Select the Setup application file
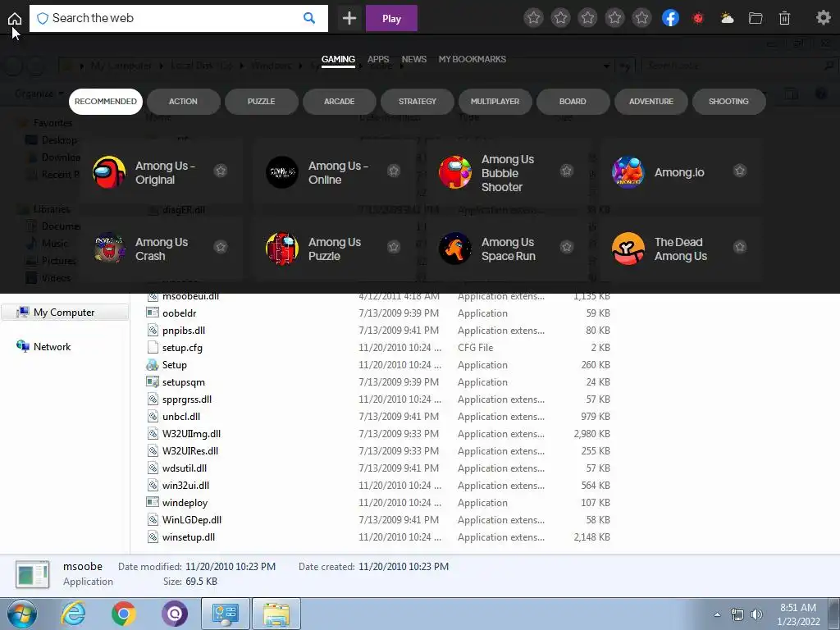 pyautogui.click(x=175, y=365)
